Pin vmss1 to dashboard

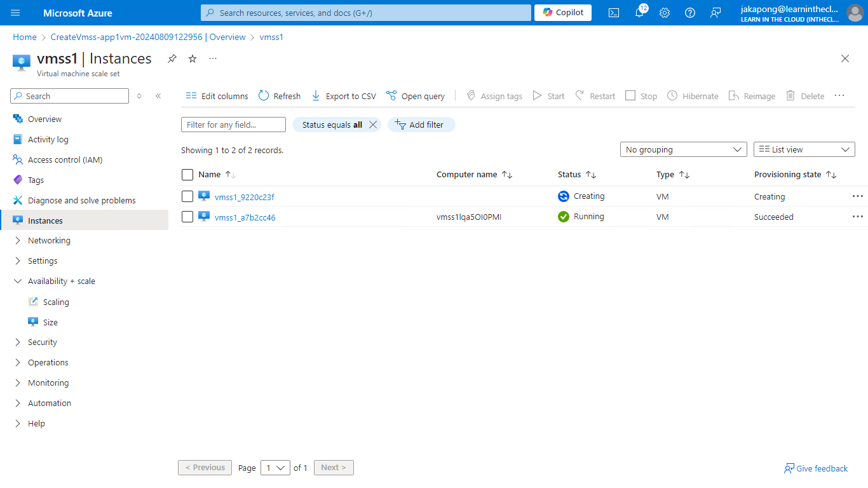tap(172, 58)
